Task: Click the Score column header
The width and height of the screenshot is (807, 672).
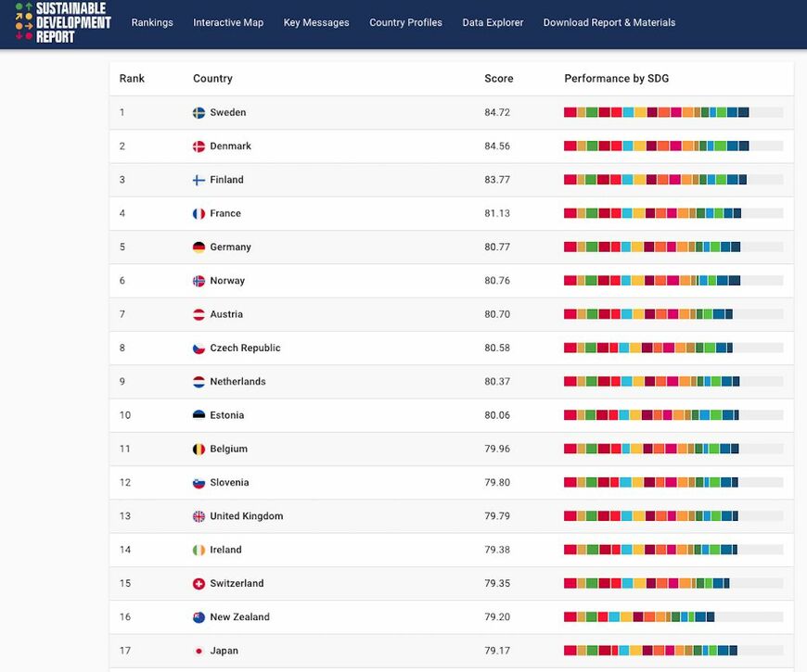Action: 499,78
